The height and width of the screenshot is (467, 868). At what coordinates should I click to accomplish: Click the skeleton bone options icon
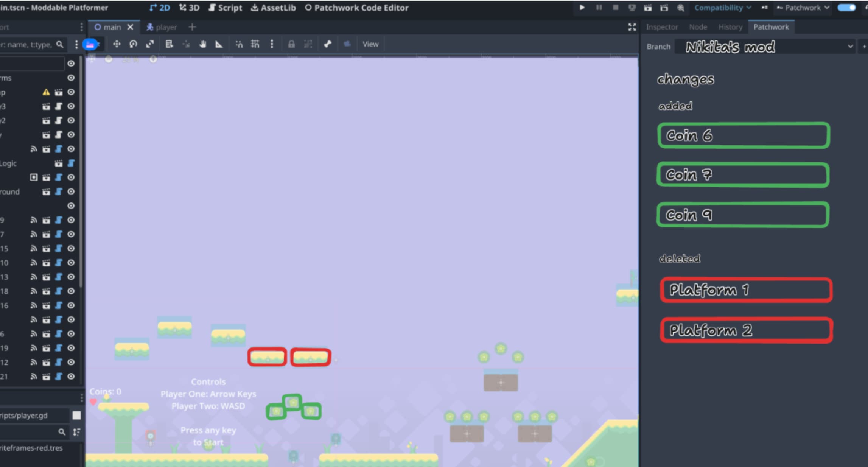[x=328, y=44]
